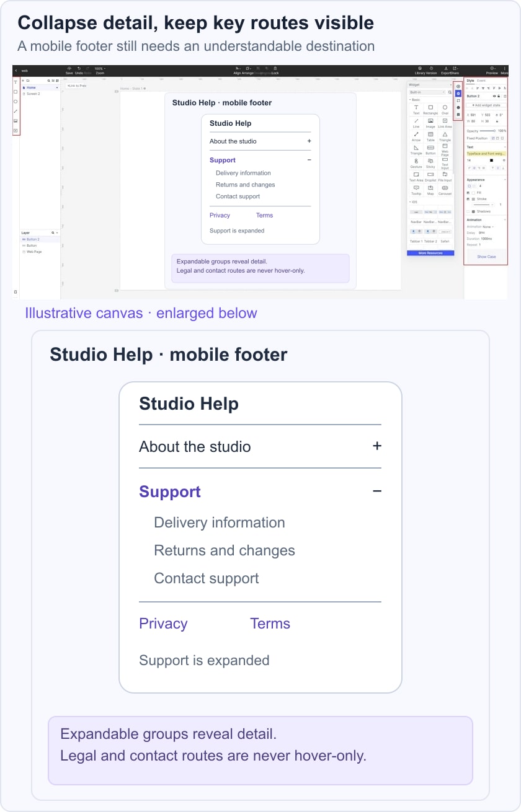Click Show Case button
This screenshot has height=812, width=521.
click(486, 257)
